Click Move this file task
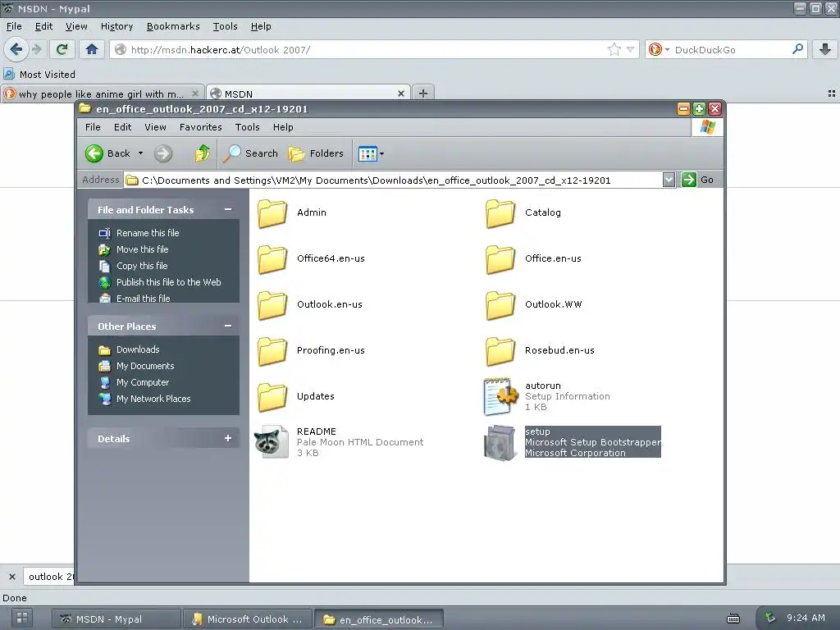 143,249
